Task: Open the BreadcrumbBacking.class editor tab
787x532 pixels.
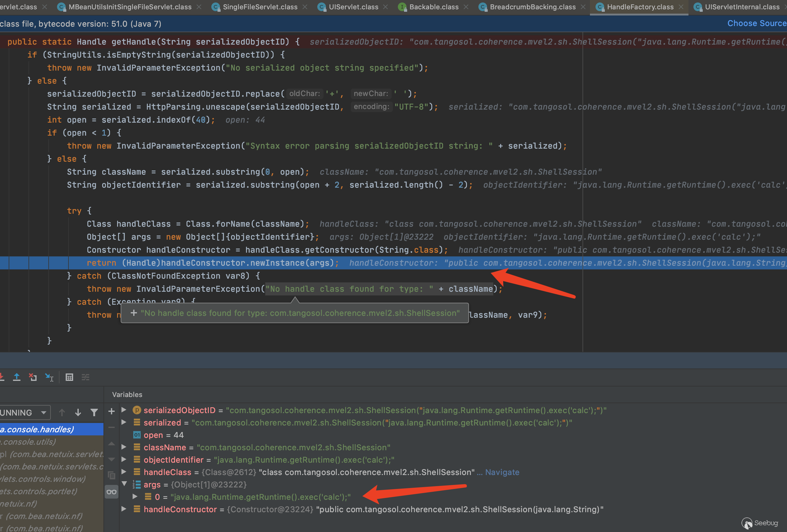Action: tap(532, 7)
